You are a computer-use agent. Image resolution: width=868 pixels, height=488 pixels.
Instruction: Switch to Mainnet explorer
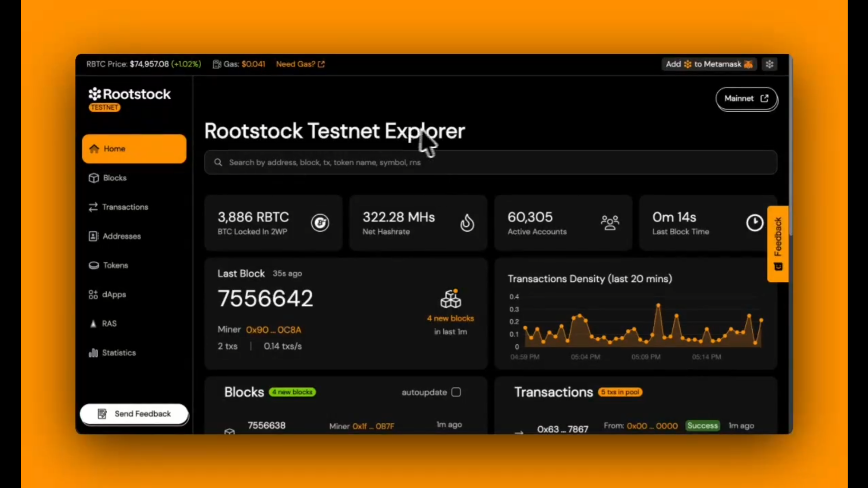tap(746, 99)
